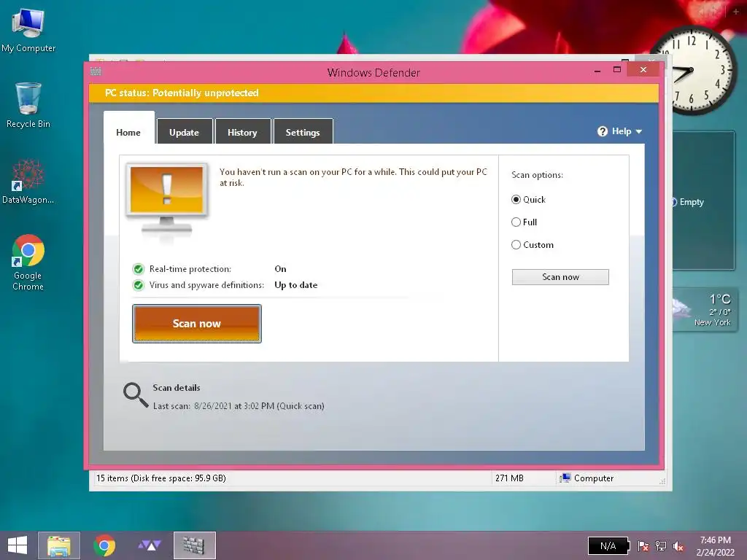Open File Explorer from the taskbar
This screenshot has width=747, height=560.
point(59,545)
